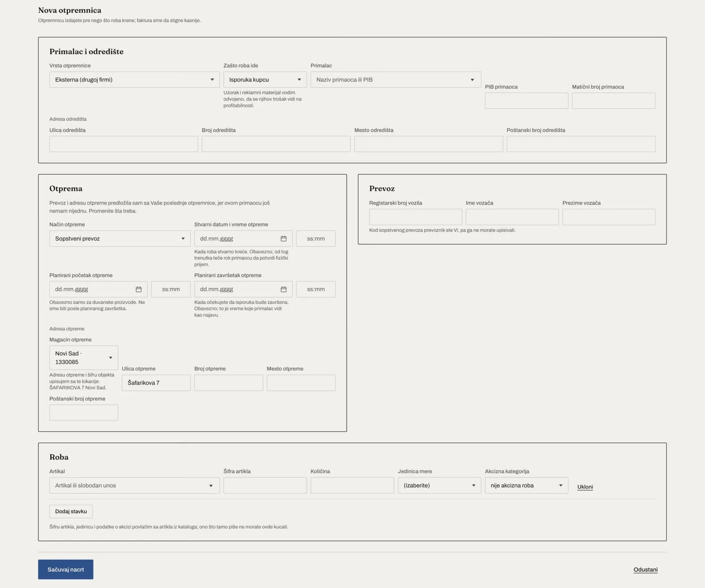The image size is (705, 588).
Task: Click the Količina input field
Action: coord(352,485)
